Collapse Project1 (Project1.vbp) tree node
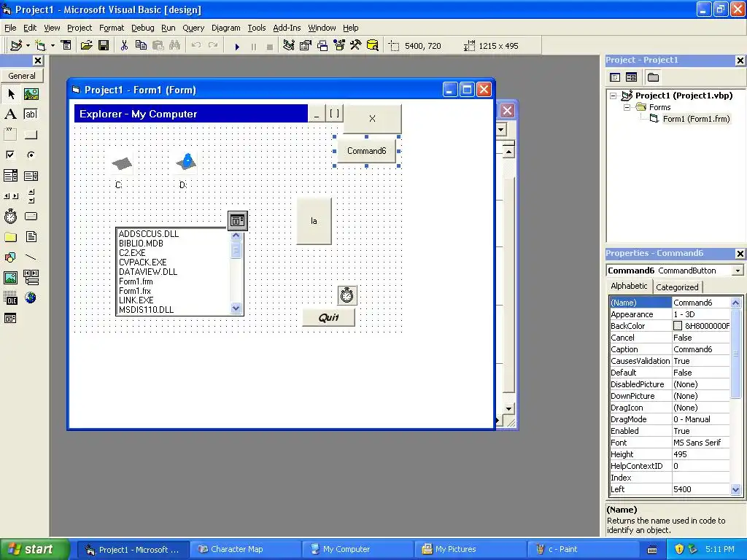 point(614,96)
